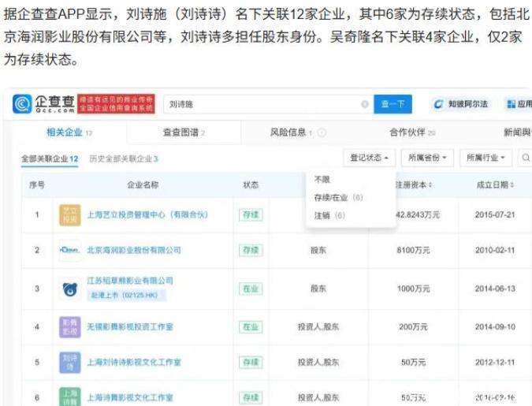Click the info icon beside 风险信息
Image resolution: width=532 pixels, height=406 pixels.
pyautogui.click(x=322, y=133)
